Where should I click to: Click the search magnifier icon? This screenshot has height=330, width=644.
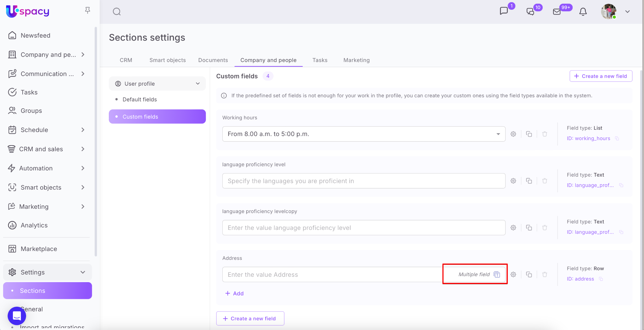point(117,12)
